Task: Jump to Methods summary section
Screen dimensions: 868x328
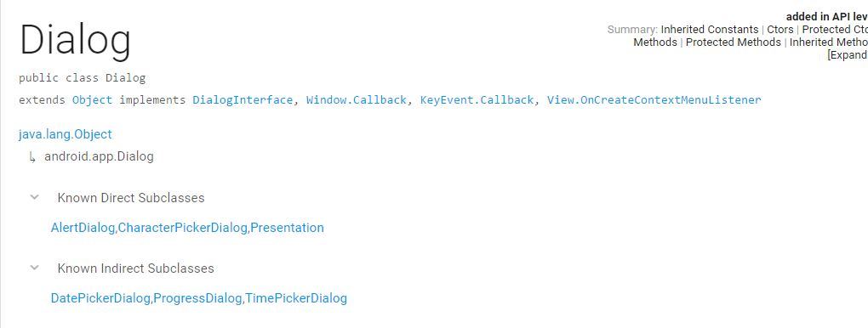Action: (x=655, y=42)
